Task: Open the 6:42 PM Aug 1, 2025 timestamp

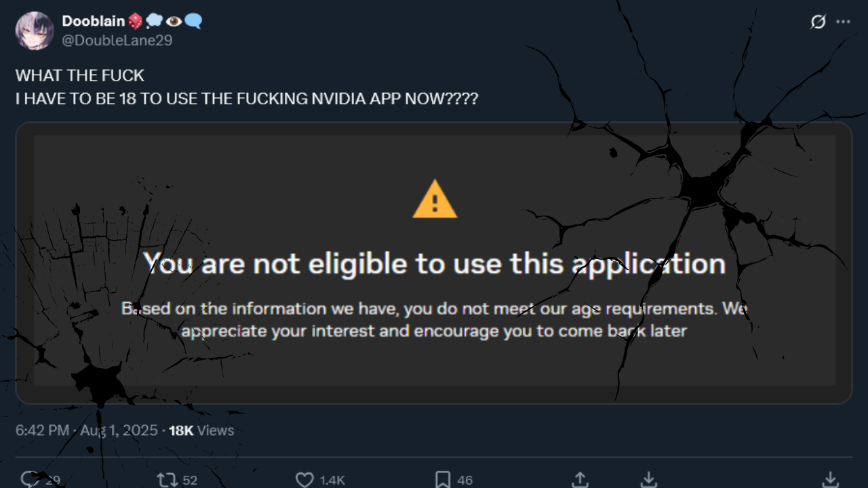Action: tap(86, 430)
